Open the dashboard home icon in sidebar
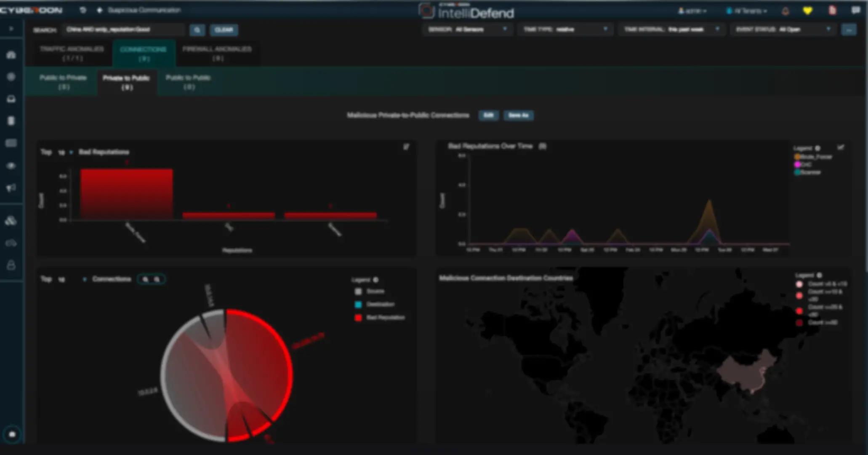 11,55
